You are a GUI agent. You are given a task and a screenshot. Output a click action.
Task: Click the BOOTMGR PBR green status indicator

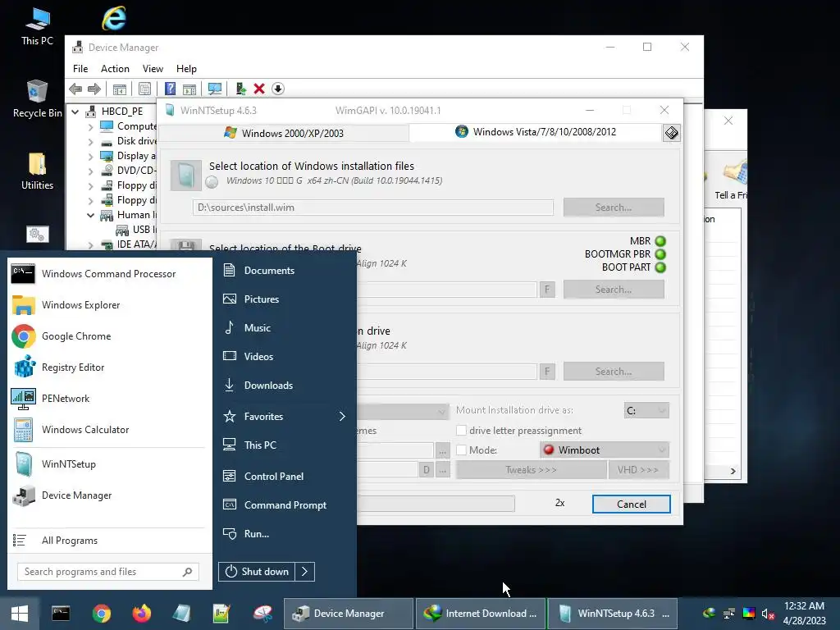coord(660,254)
